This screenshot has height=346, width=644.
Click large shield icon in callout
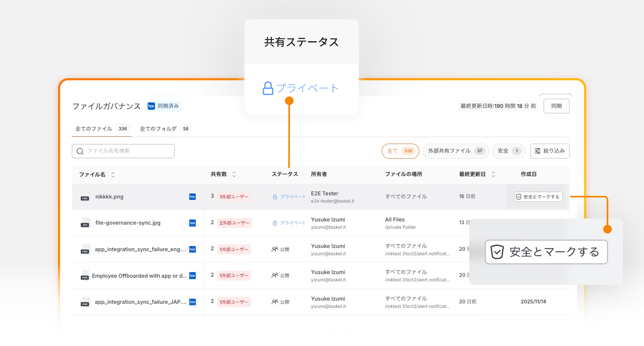click(x=497, y=252)
